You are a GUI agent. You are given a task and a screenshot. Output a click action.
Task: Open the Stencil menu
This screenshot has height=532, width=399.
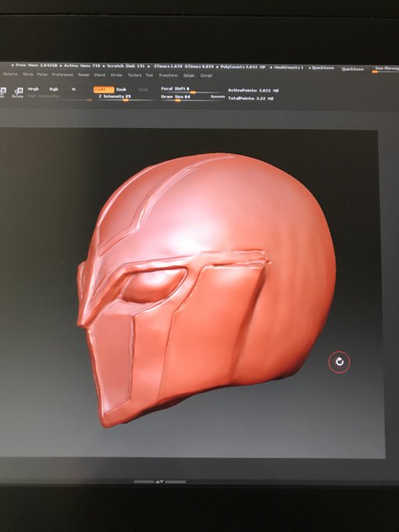(x=99, y=74)
